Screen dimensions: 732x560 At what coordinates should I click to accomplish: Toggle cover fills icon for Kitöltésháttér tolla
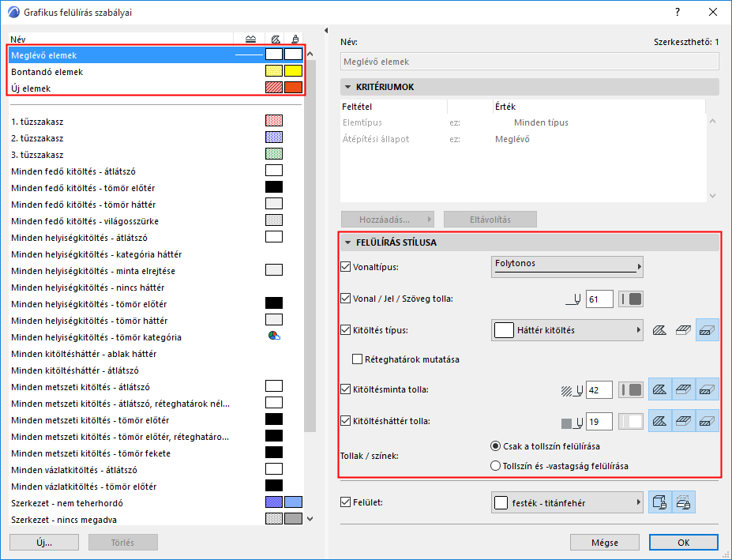tap(684, 421)
